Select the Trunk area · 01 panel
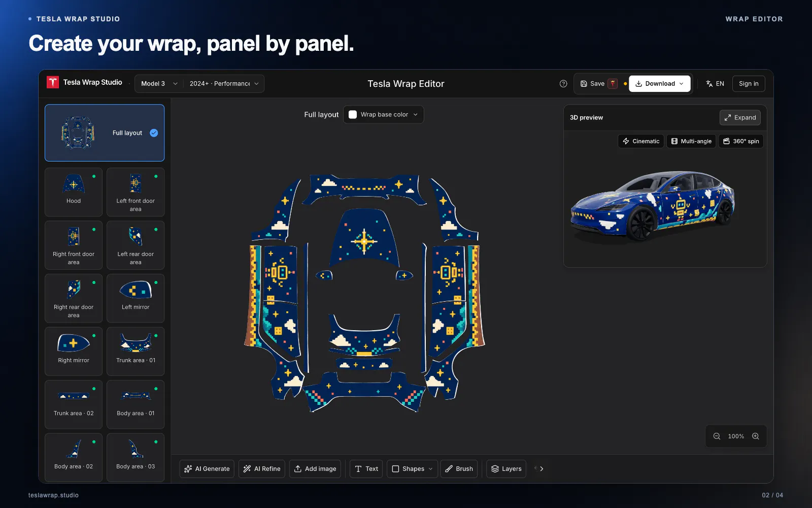The image size is (812, 508). (x=136, y=352)
